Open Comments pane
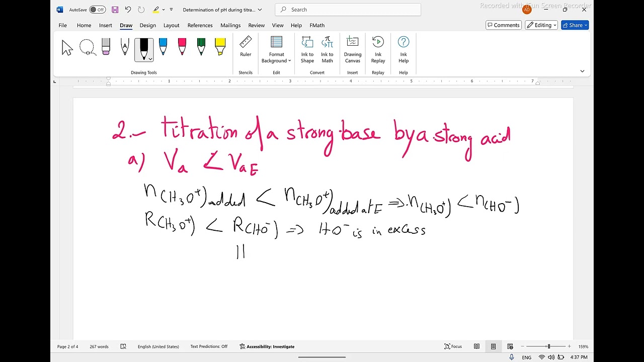This screenshot has height=362, width=644. pos(503,25)
